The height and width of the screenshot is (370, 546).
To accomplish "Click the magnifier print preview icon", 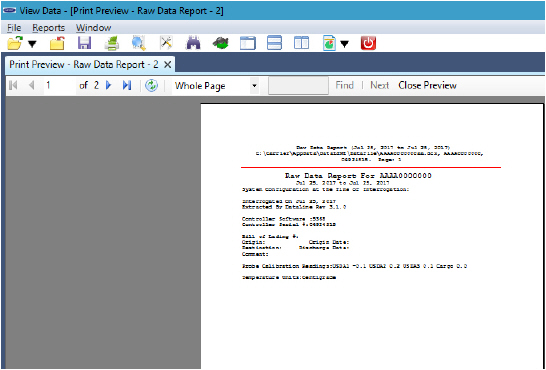I will coord(139,44).
